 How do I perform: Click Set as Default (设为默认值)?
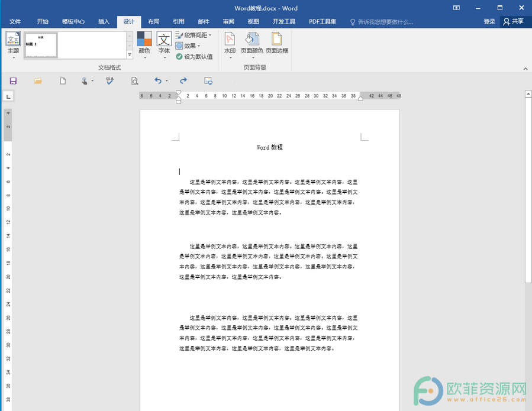195,57
